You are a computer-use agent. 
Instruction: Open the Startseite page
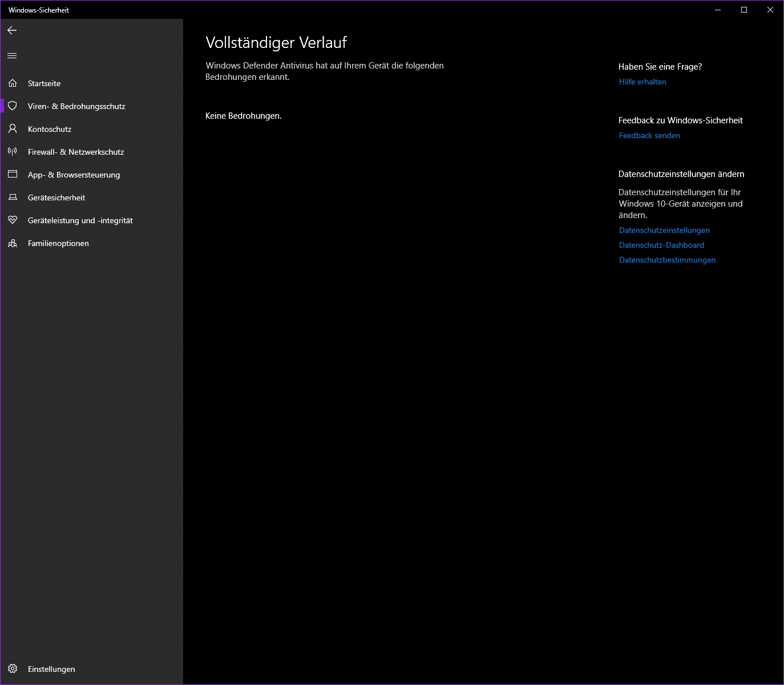pos(91,83)
